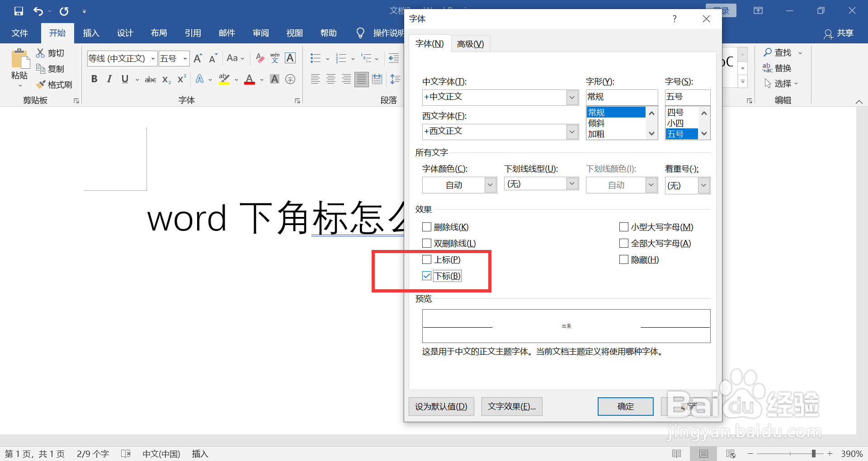This screenshot has width=868, height=461.
Task: Open the bullets list icon
Action: [315, 58]
